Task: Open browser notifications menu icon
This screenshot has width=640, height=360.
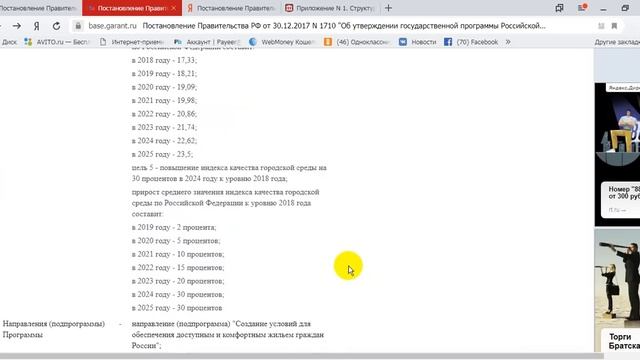Action: click(582, 8)
